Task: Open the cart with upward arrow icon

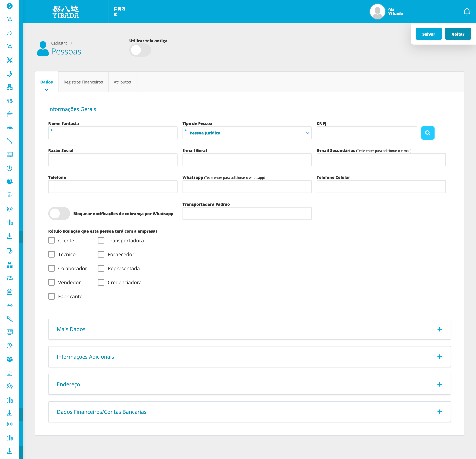Action: click(9, 20)
